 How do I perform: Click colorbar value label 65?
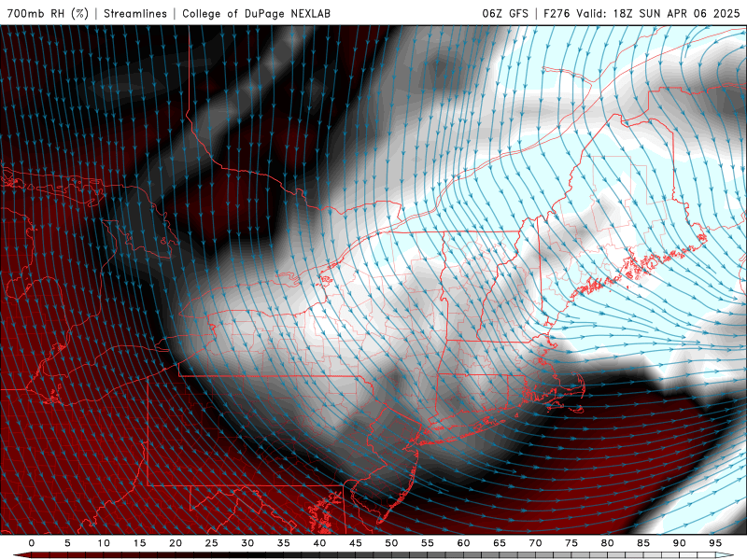coord(500,543)
